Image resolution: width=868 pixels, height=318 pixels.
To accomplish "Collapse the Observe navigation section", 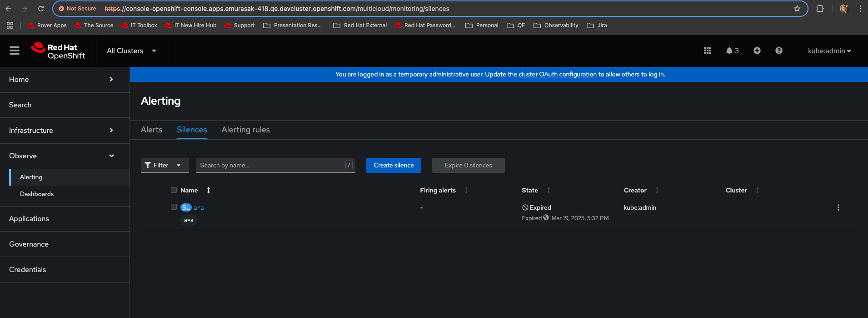I will tap(65, 156).
